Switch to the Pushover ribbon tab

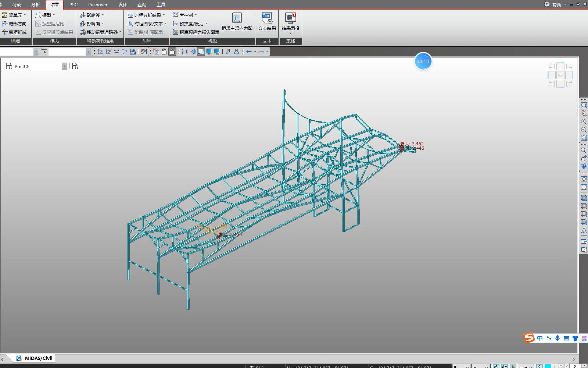pyautogui.click(x=98, y=4)
